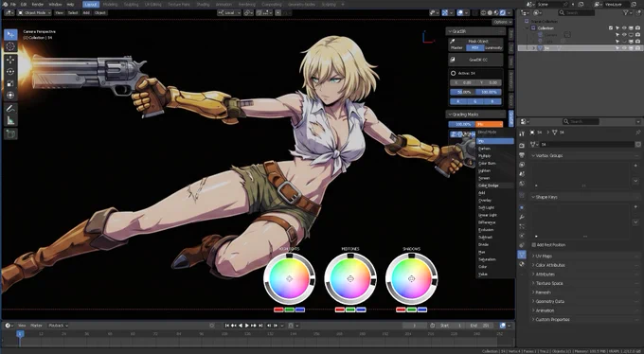Screen dimensions: 644x354
Task: Add a new shape key with plus
Action: [x=635, y=207]
